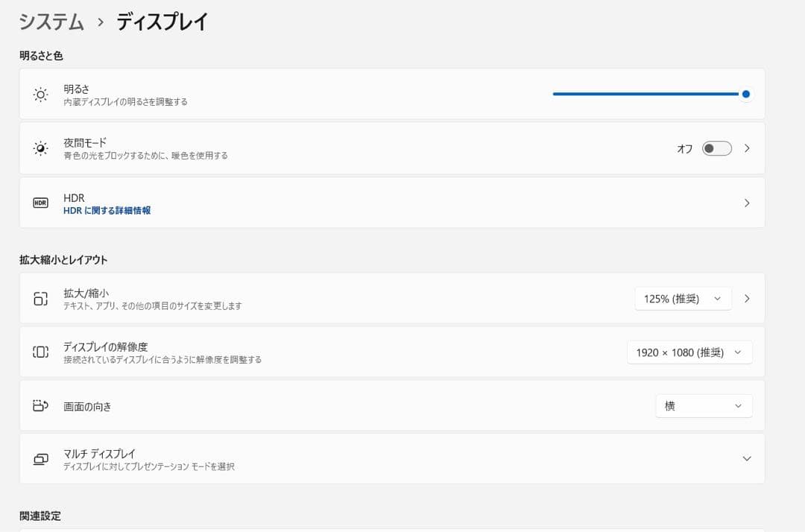This screenshot has height=532, width=805.
Task: Click the 拡大/縮小 scaling icon
Action: tap(40, 298)
